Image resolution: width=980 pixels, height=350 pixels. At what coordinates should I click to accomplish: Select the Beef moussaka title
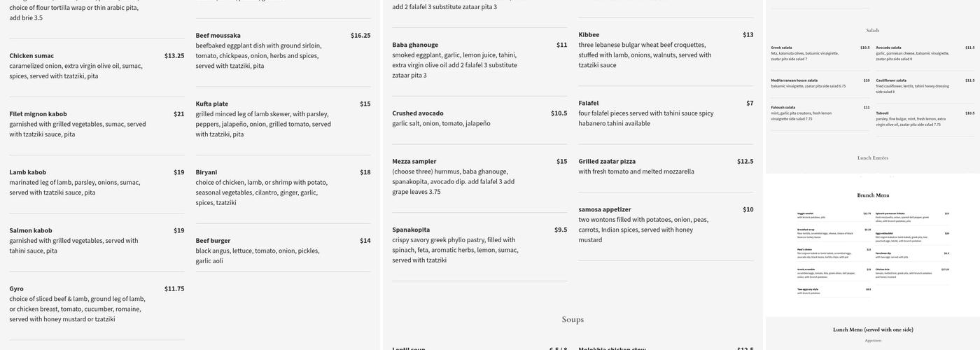pos(218,36)
